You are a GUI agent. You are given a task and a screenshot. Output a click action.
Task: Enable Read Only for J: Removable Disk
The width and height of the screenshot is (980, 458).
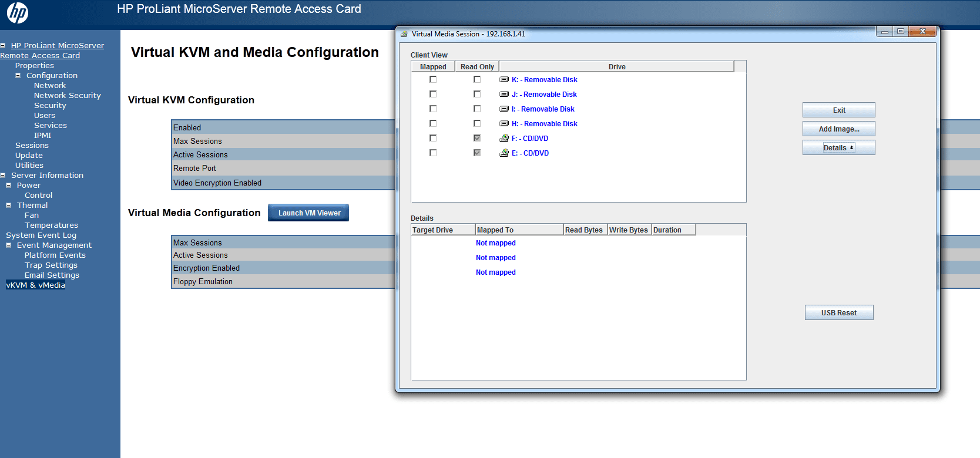point(477,94)
